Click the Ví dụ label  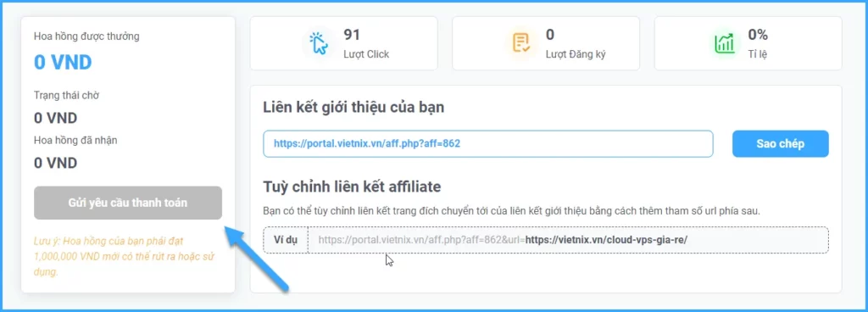[286, 240]
